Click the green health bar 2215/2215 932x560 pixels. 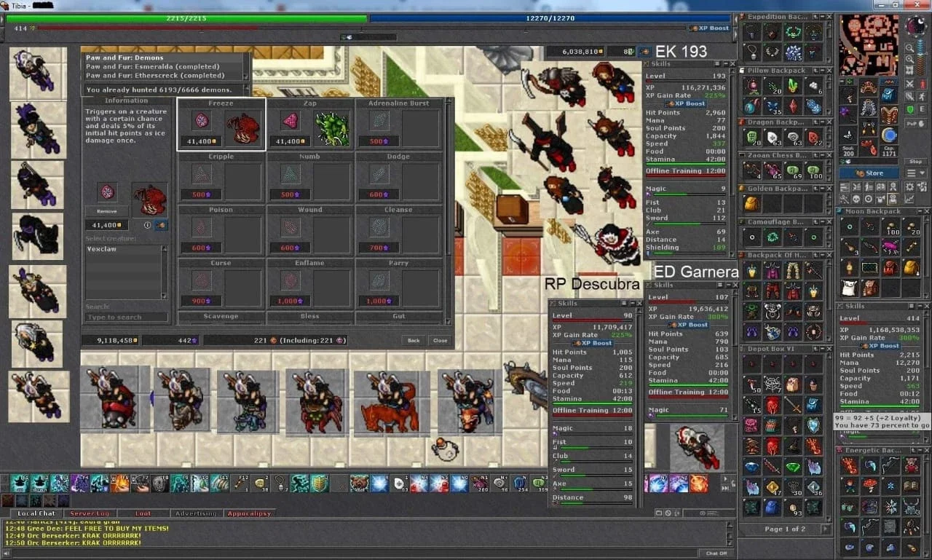186,18
